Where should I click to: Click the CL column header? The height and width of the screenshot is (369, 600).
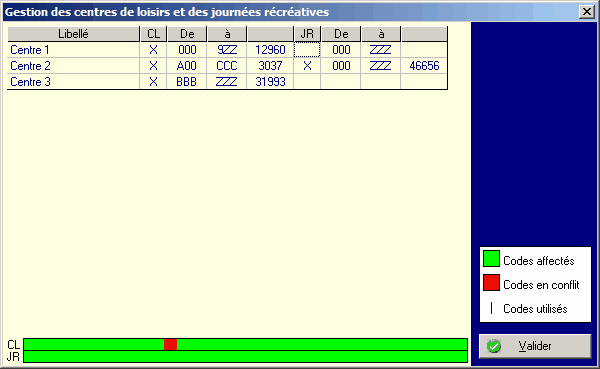click(x=153, y=34)
